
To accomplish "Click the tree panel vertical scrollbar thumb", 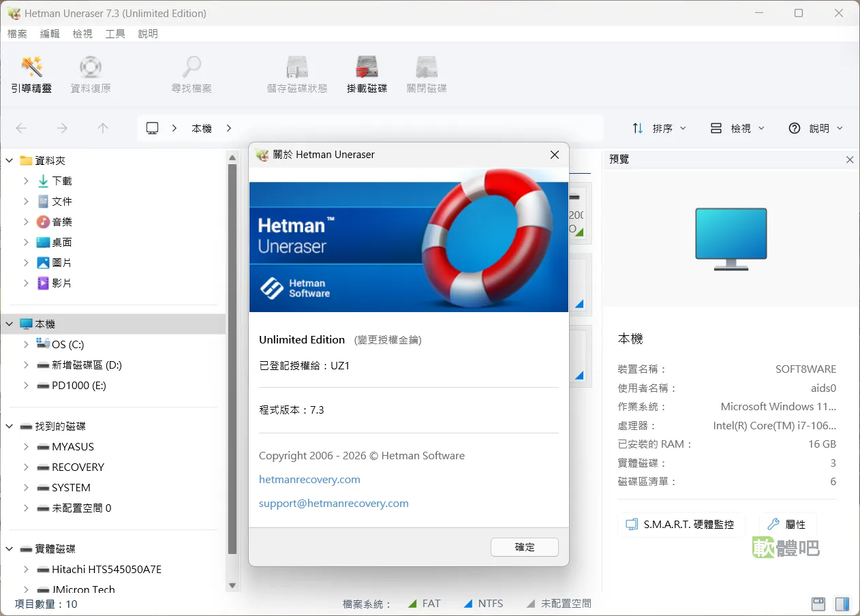I will point(232,359).
